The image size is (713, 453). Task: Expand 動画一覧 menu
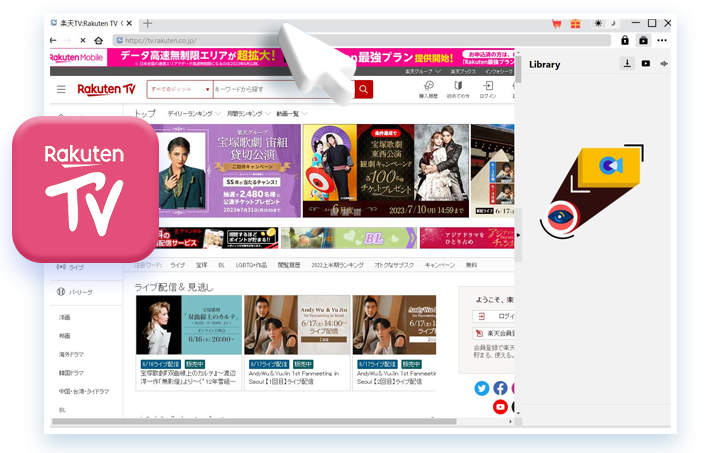[292, 113]
